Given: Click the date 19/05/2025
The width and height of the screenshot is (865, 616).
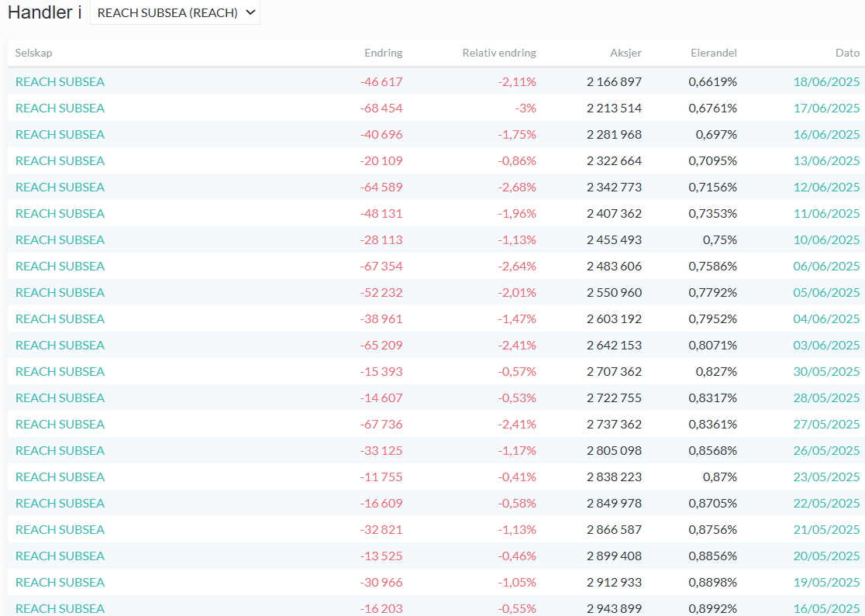Looking at the screenshot, I should tap(826, 583).
